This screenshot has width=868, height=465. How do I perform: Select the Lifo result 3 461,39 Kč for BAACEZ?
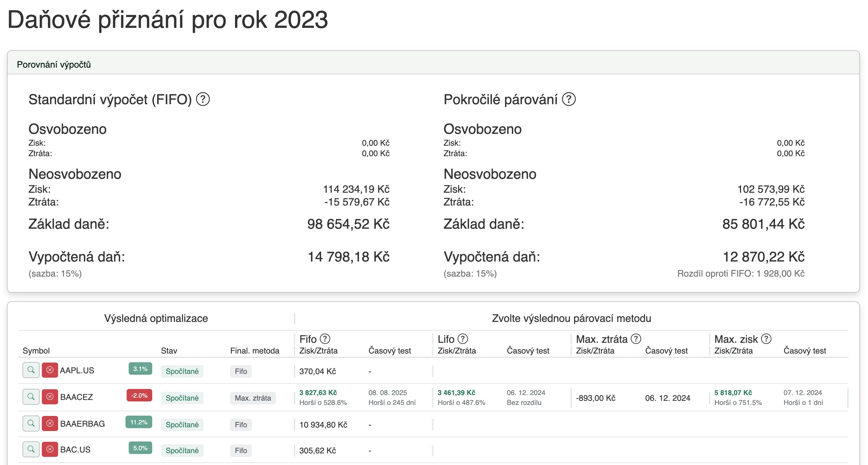click(457, 393)
